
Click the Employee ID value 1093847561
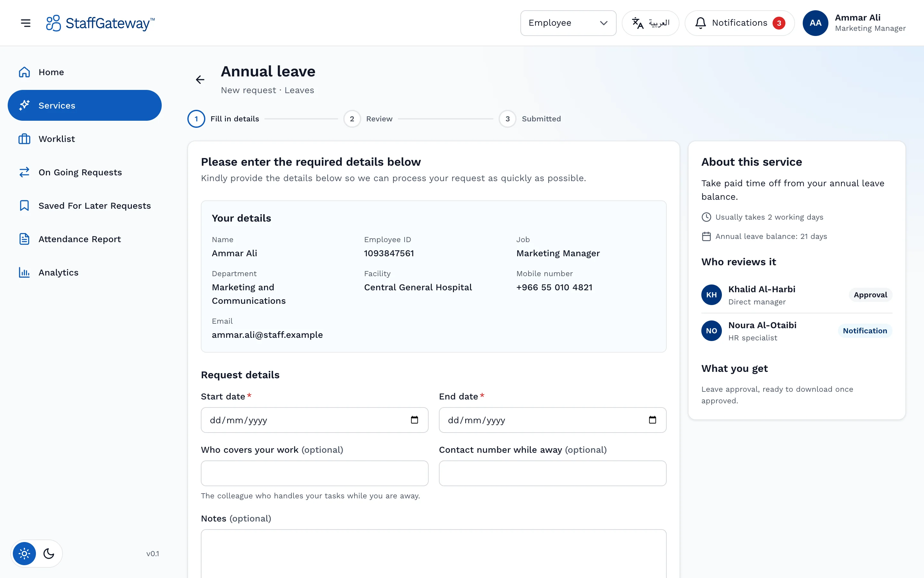click(x=389, y=253)
